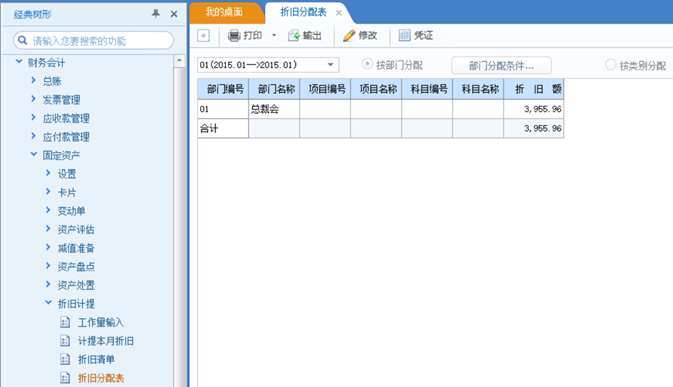Click the 打印 printer icon
The image size is (673, 387).
tap(234, 36)
